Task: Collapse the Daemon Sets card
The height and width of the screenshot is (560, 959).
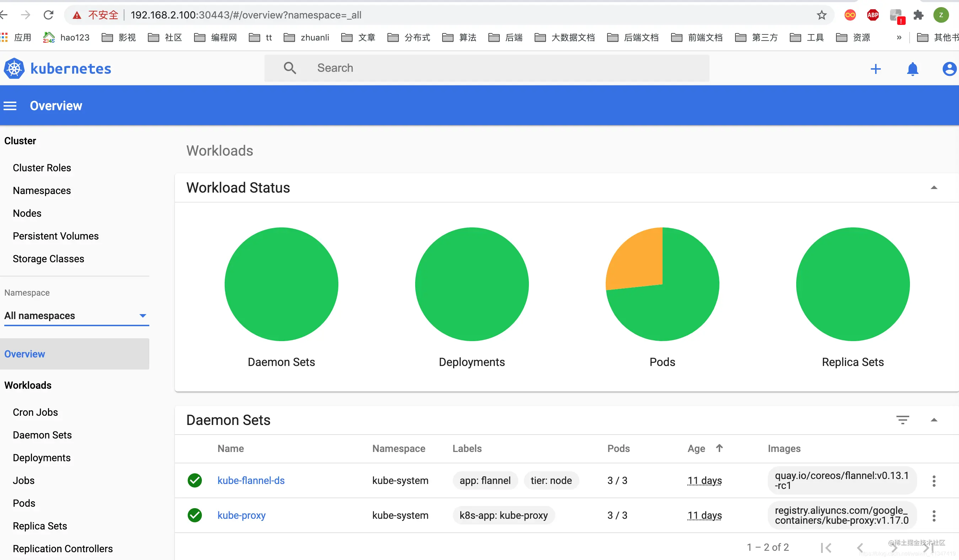Action: (934, 420)
